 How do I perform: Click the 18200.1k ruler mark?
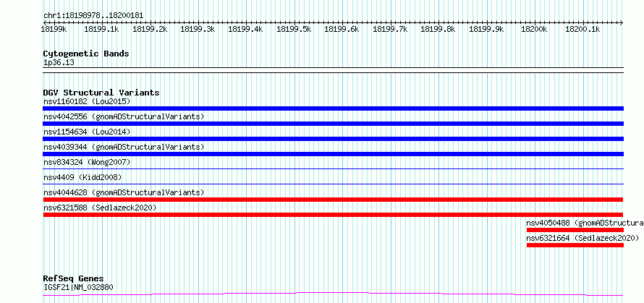(x=582, y=29)
